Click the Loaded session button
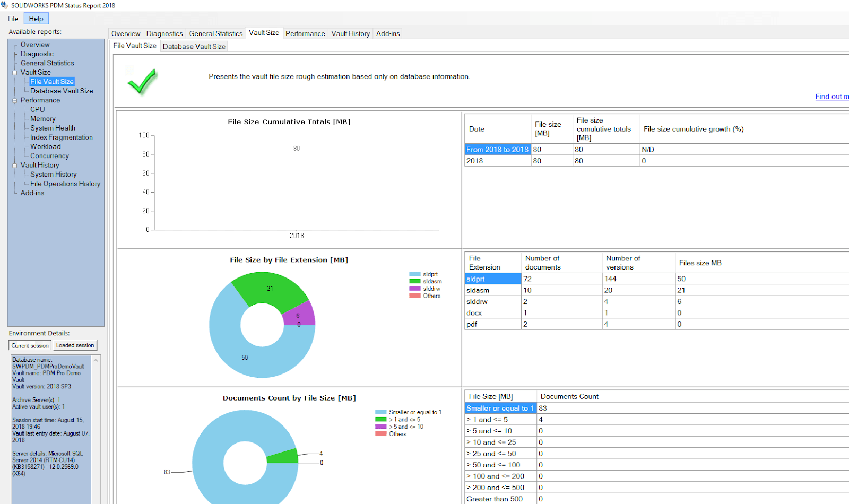The image size is (849, 504). (x=75, y=345)
